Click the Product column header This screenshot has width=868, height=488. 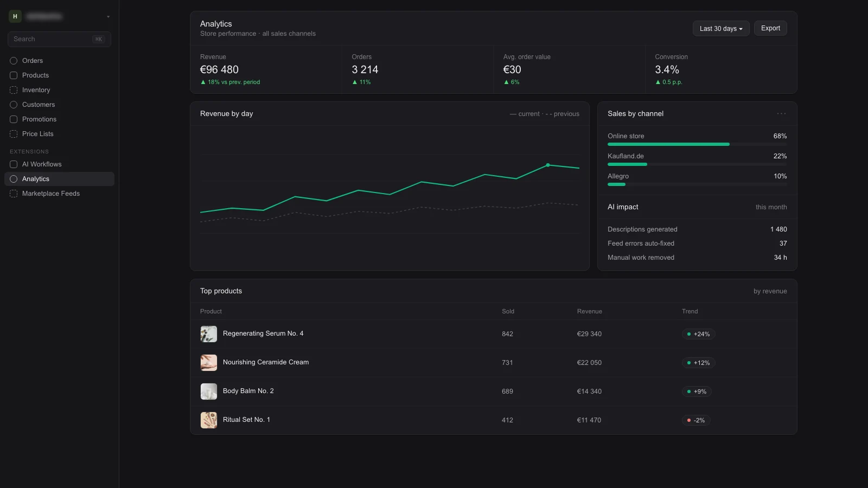coord(211,311)
